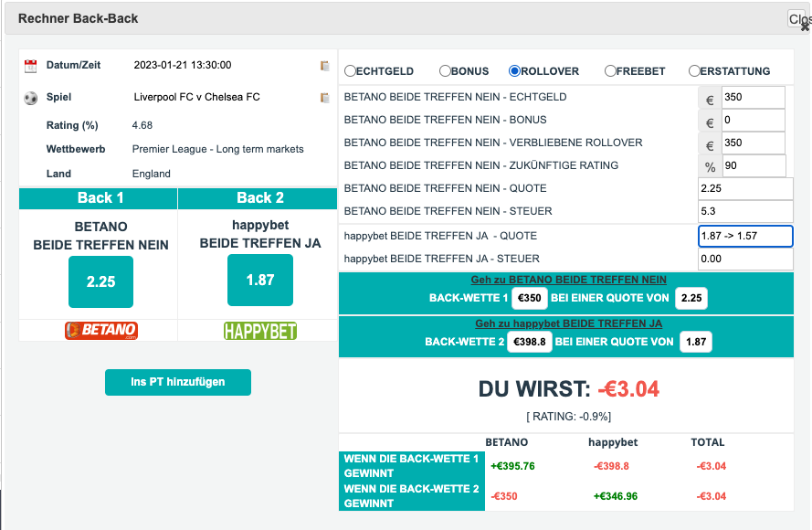Click the euro symbol beside the Echtgeld field
812x530 pixels.
[x=710, y=100]
